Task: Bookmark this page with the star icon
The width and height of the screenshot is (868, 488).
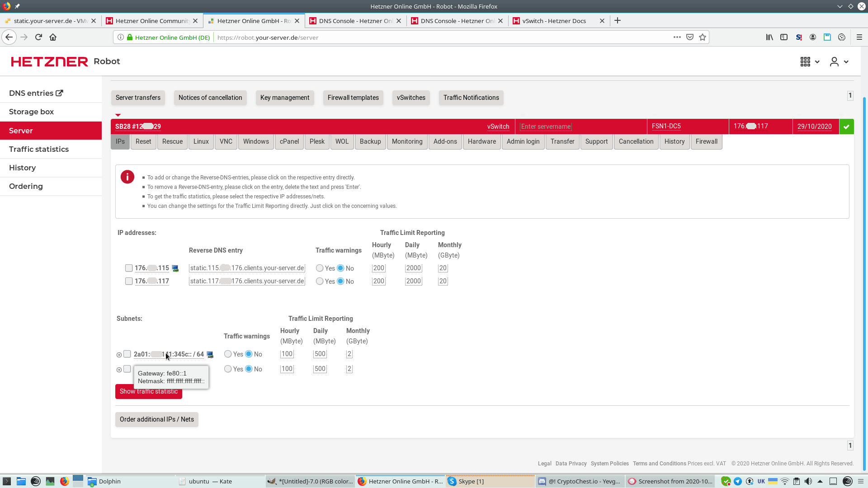Action: 703,38
